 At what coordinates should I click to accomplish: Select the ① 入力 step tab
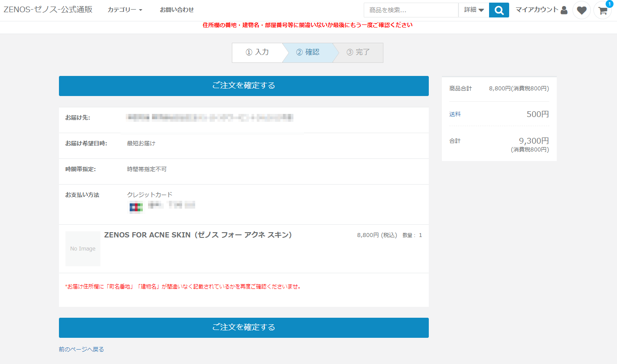click(x=257, y=52)
